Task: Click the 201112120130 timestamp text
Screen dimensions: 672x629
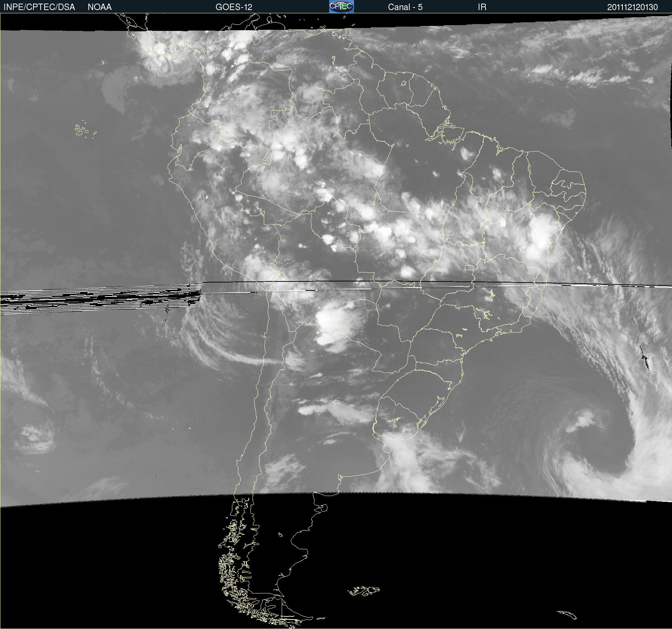Action: 632,7
